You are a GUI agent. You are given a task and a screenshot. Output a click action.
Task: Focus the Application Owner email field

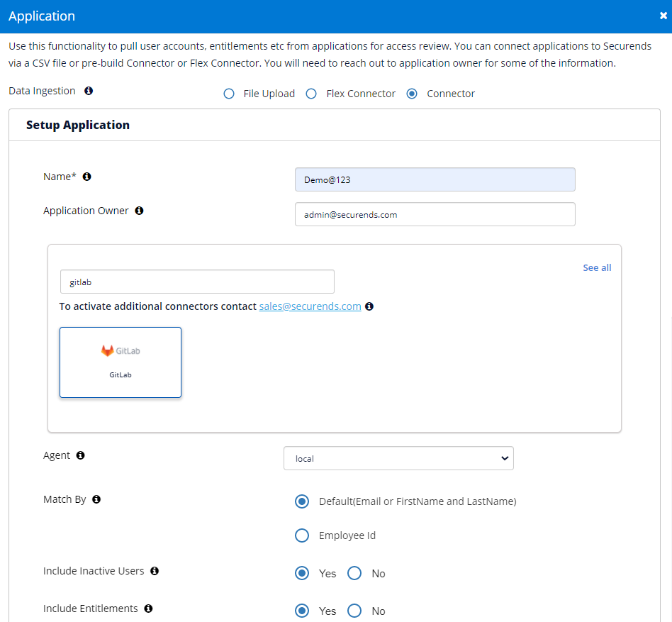point(435,214)
